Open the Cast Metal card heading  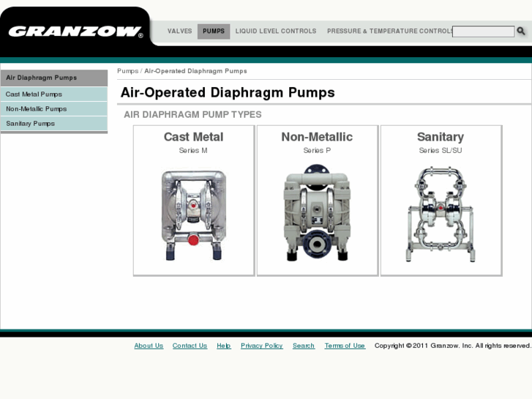(193, 137)
